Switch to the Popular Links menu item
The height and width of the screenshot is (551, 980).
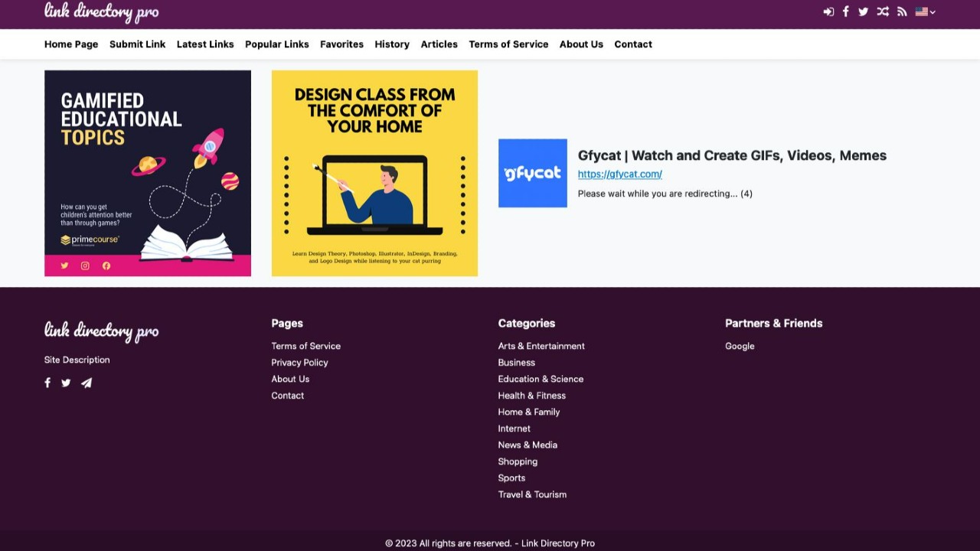[x=276, y=44]
